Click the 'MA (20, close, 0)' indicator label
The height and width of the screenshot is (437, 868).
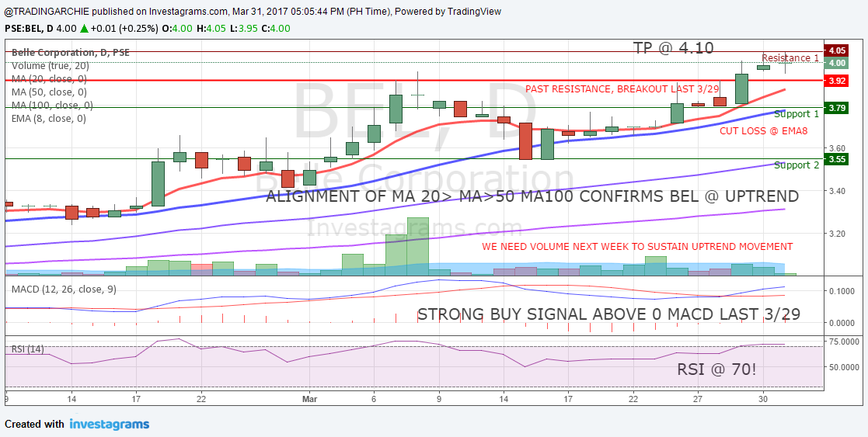pos(49,78)
